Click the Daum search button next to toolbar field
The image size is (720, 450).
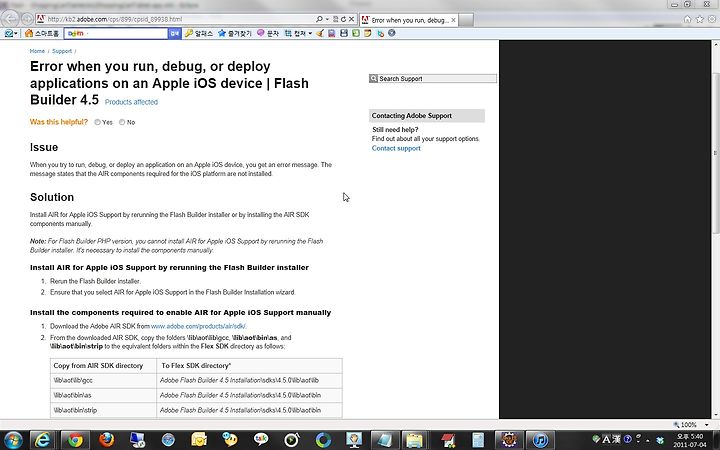pos(174,34)
